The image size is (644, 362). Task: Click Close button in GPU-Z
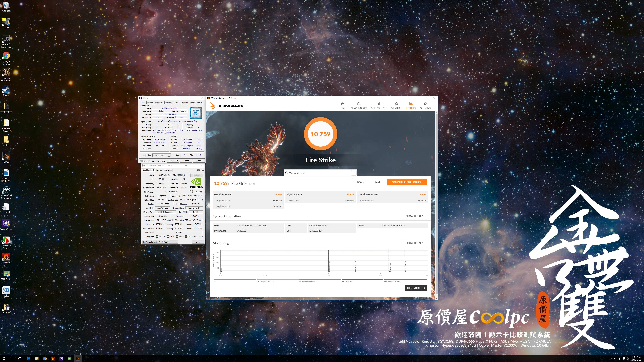click(198, 242)
